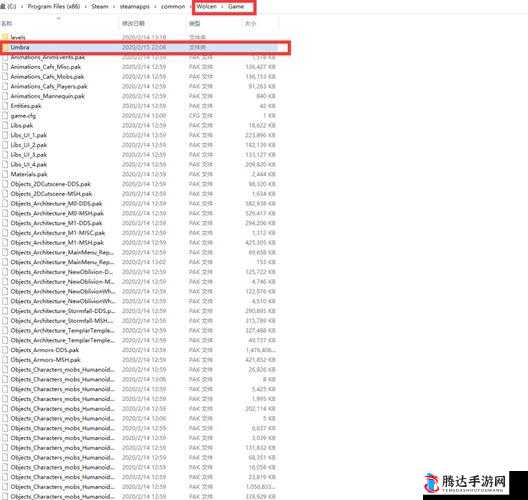Click the Animations_Cafs_Mobs.pak file icon
Image resolution: width=528 pixels, height=500 pixels.
5,77
